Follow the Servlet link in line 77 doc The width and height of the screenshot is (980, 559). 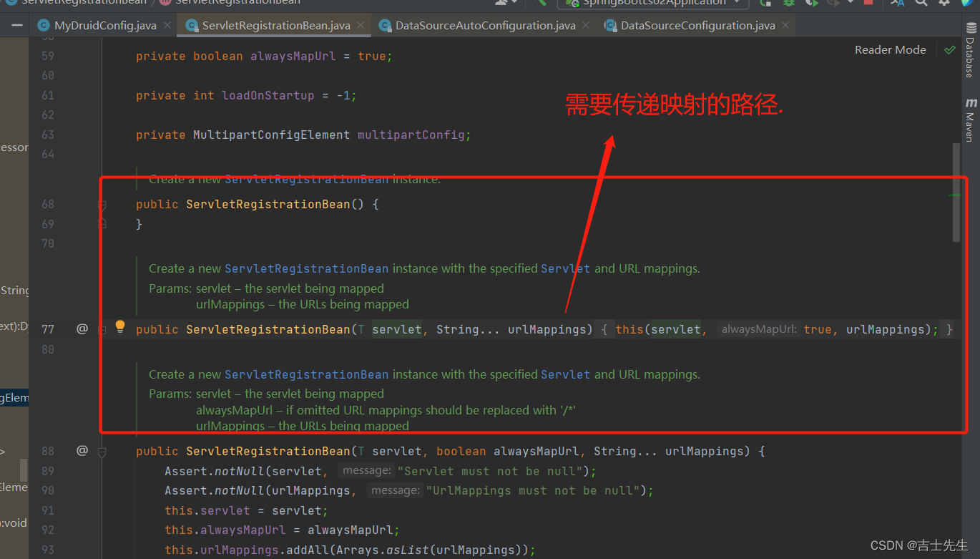566,268
